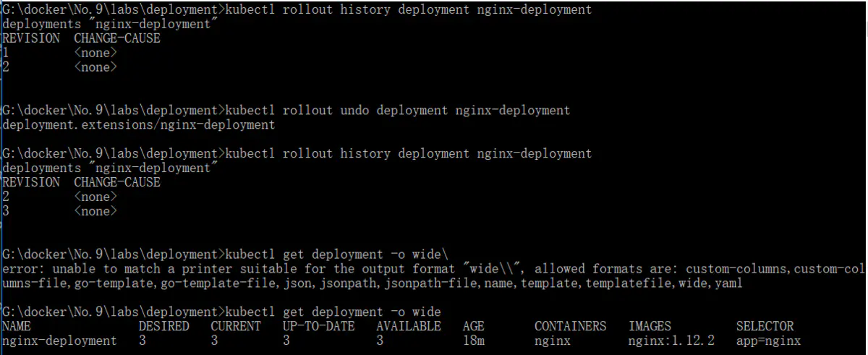The height and width of the screenshot is (355, 868).
Task: Click nginx-deployment in the deployment table row
Action: [59, 341]
